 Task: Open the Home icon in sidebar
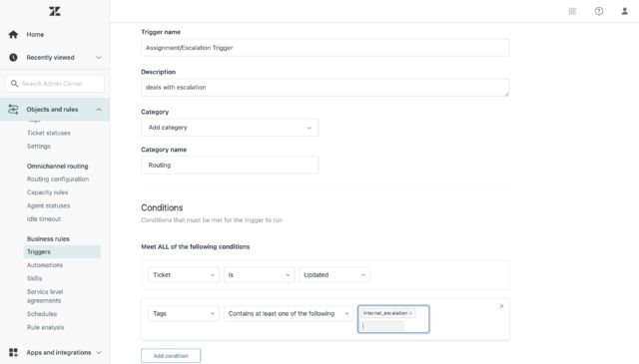[x=13, y=35]
